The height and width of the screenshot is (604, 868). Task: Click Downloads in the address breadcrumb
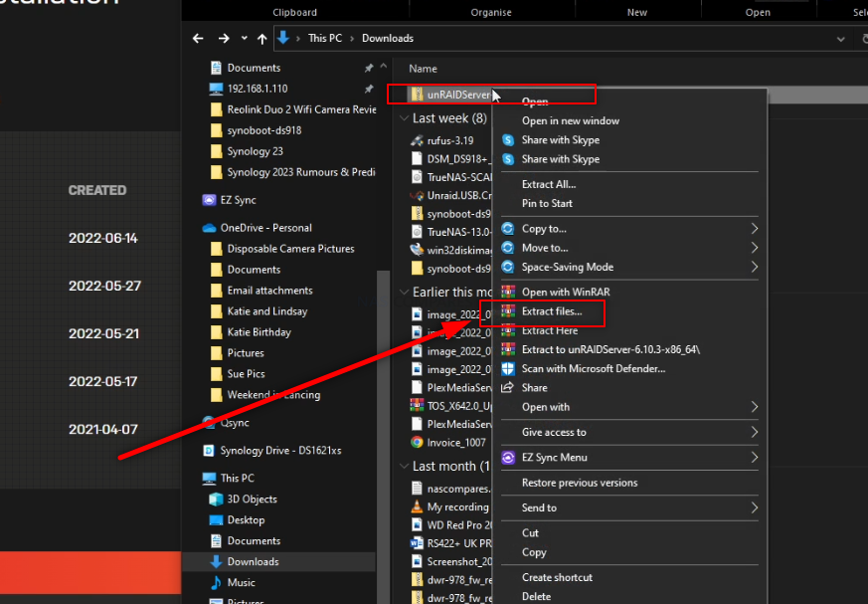tap(388, 38)
